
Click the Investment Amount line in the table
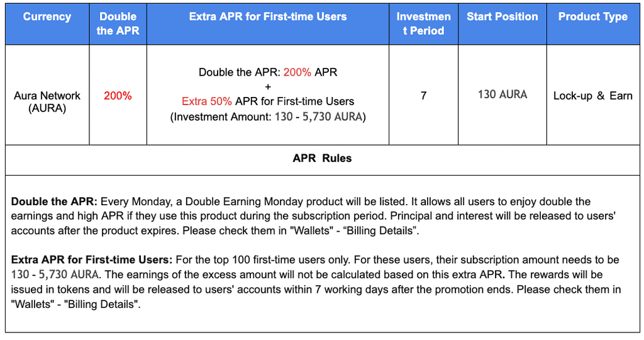pos(268,116)
